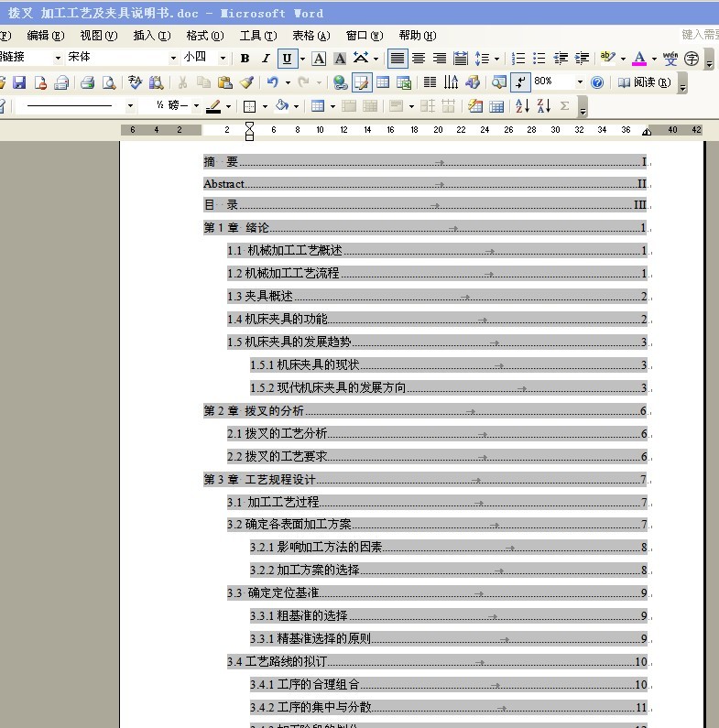Toggle center alignment
The width and height of the screenshot is (719, 728).
click(419, 59)
